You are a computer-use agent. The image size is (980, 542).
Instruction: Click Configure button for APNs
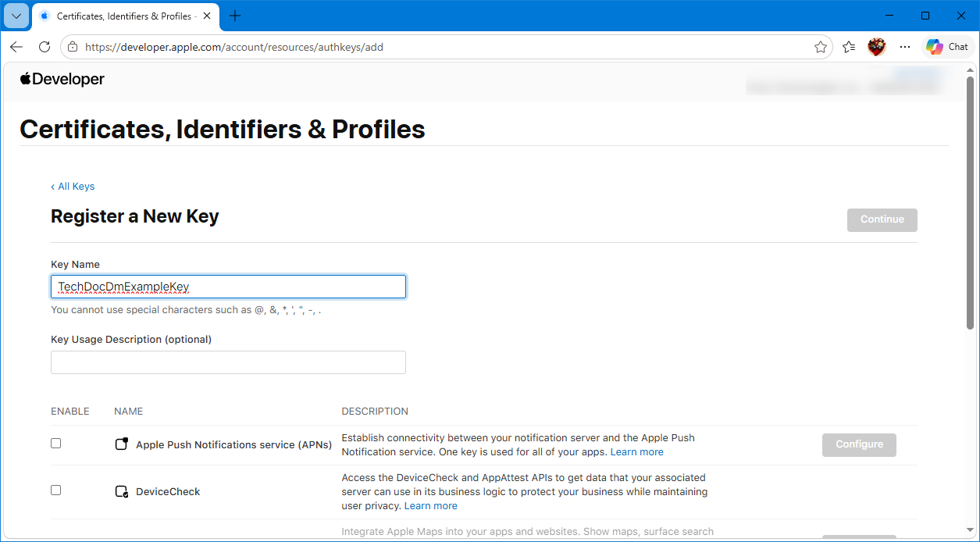[x=859, y=444]
